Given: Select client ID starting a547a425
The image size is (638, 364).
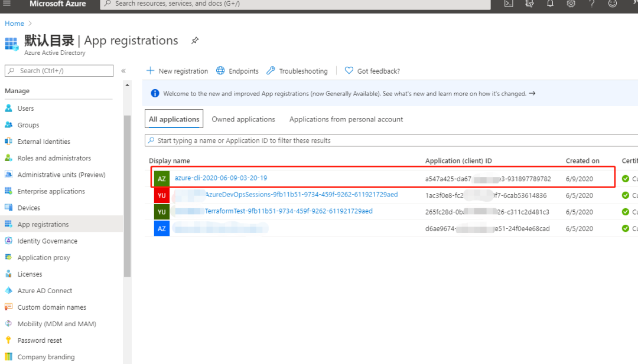Looking at the screenshot, I should [489, 179].
